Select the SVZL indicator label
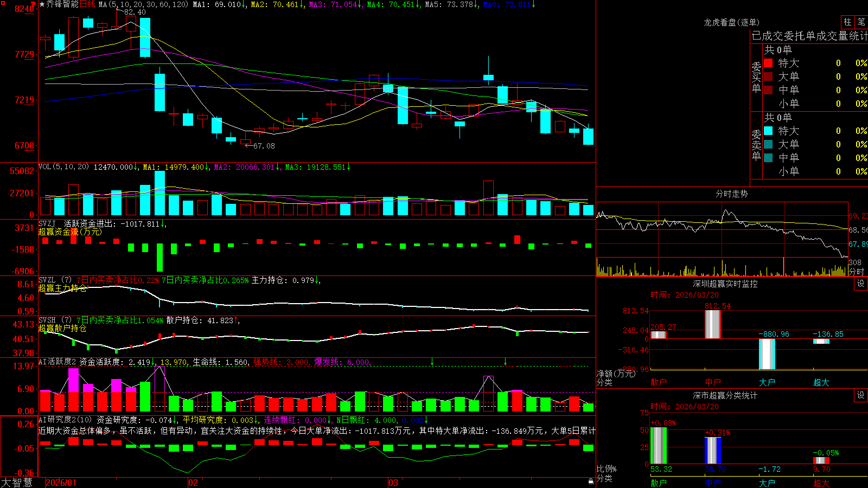 coord(47,280)
